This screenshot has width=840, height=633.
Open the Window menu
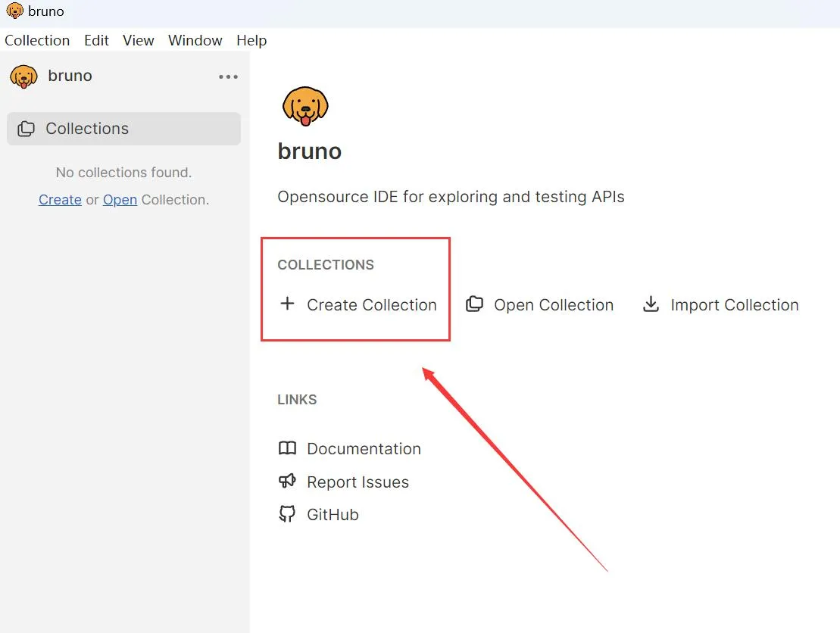[195, 41]
